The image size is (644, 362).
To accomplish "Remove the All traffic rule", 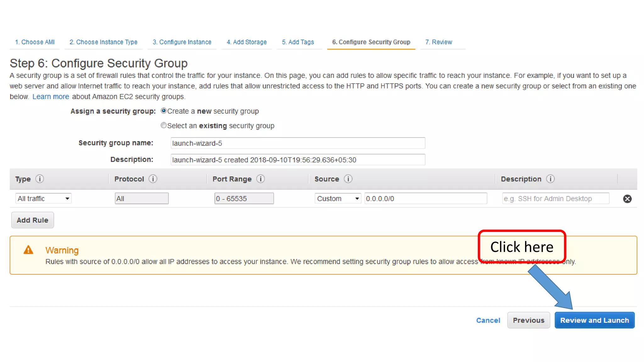I will coord(627,199).
